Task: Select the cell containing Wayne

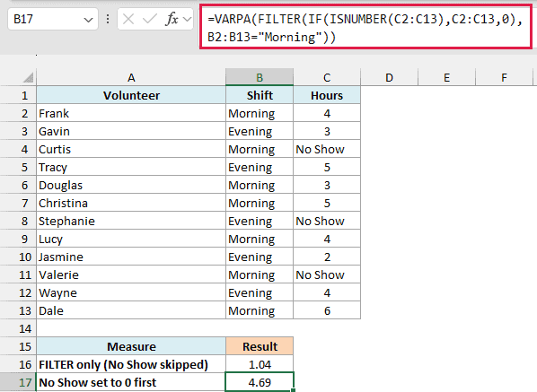Action: click(x=131, y=292)
